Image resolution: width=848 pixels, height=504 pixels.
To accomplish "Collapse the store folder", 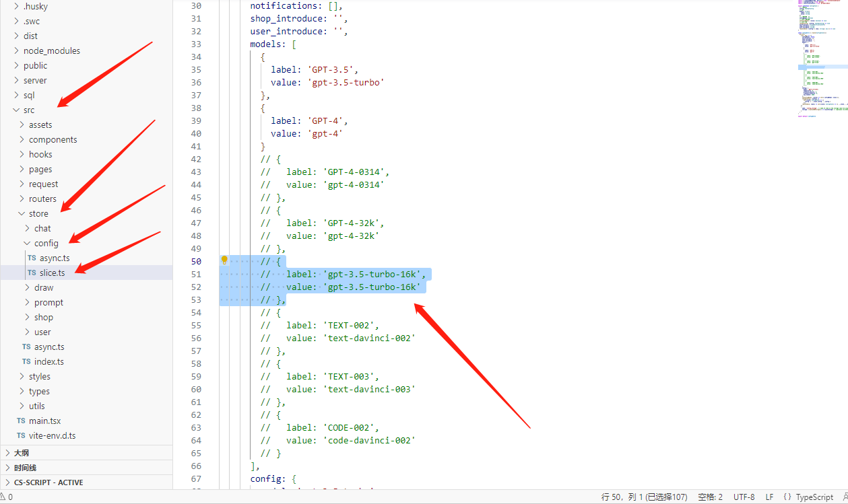I will [22, 213].
